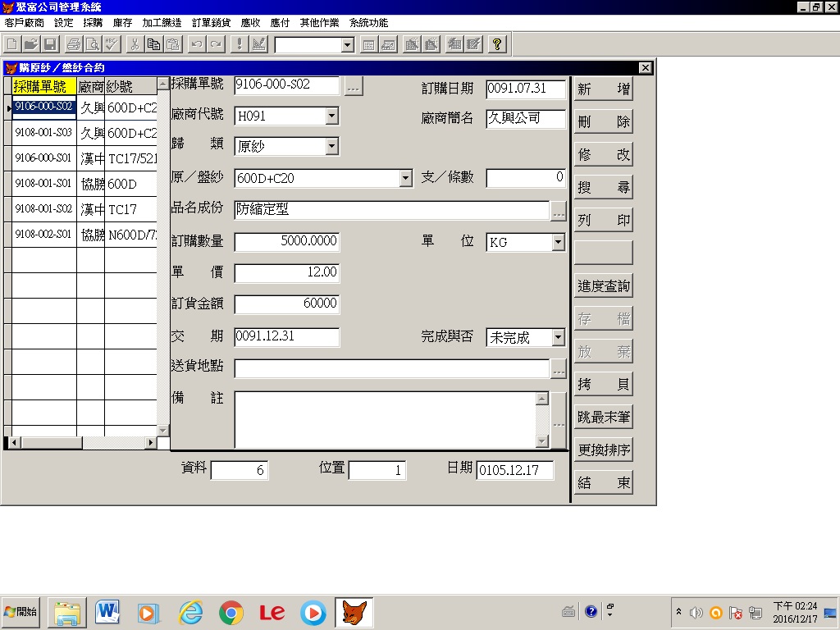Click the Spell check ABC icon
Screen dimensions: 840x630
coord(112,44)
